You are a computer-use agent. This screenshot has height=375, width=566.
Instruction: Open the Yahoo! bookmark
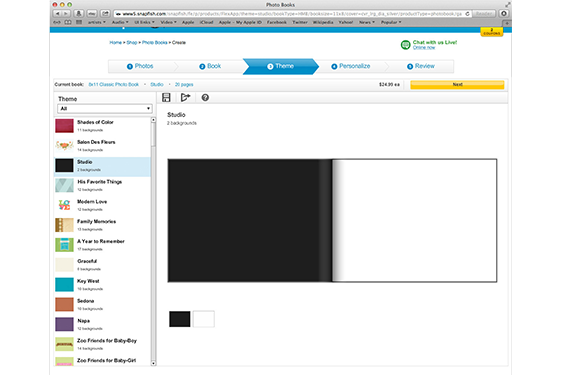[346, 22]
